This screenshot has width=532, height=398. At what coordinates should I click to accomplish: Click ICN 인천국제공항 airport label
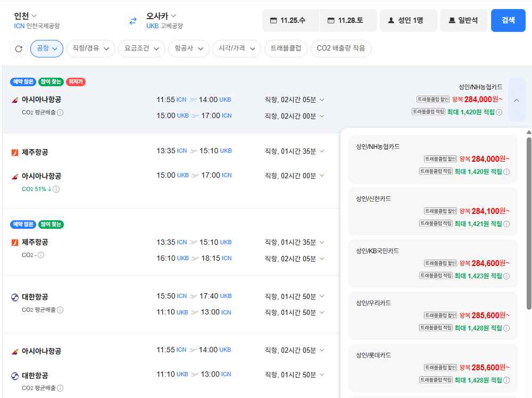click(x=37, y=26)
